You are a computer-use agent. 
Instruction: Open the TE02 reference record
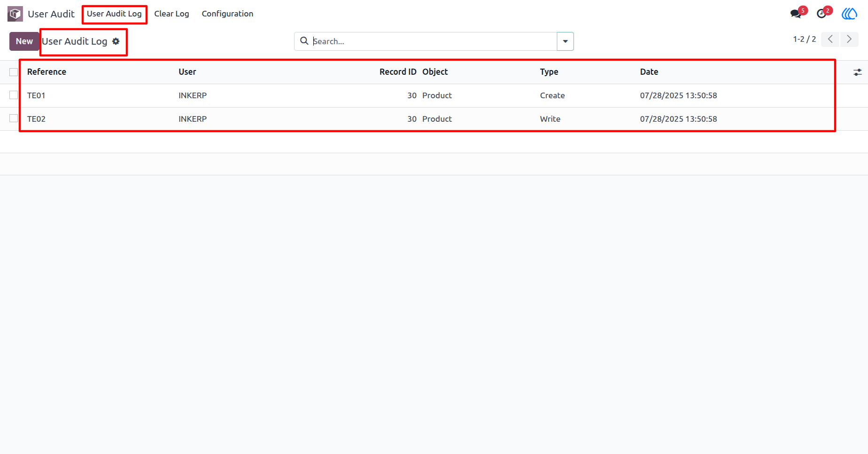[x=36, y=119]
